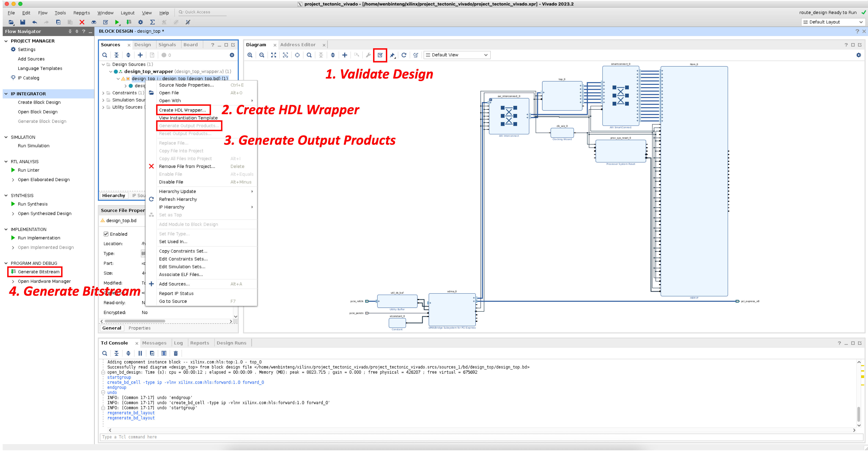Click Generate Bitstream in Flow Navigator

point(38,272)
